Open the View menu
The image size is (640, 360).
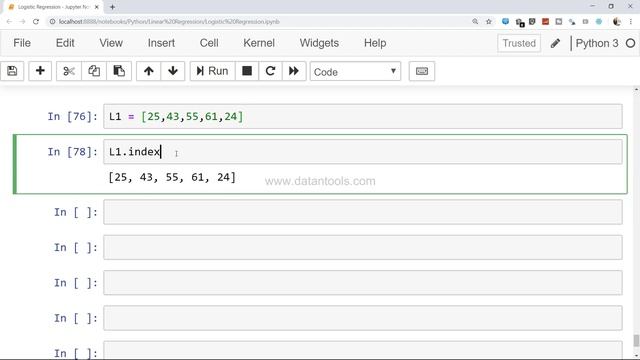111,43
